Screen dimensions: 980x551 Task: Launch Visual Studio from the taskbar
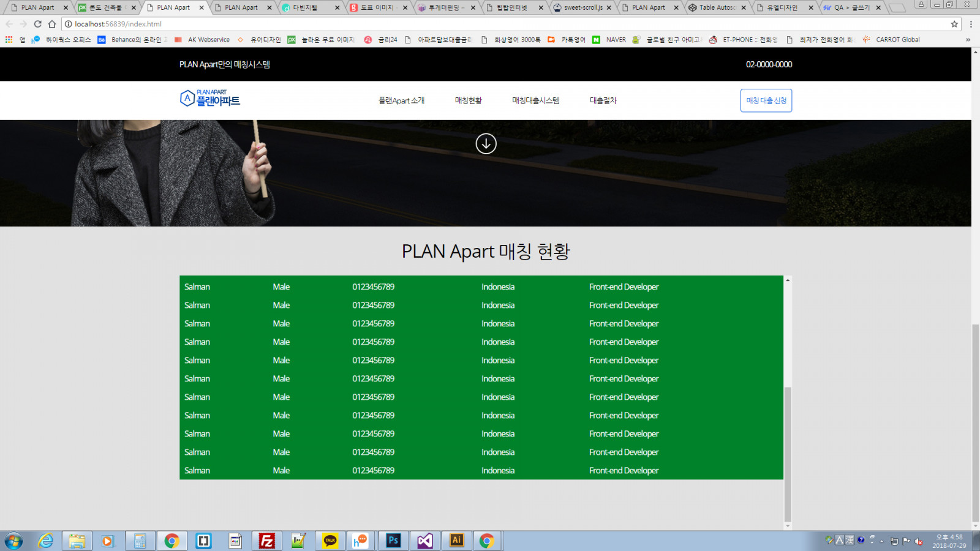[425, 541]
